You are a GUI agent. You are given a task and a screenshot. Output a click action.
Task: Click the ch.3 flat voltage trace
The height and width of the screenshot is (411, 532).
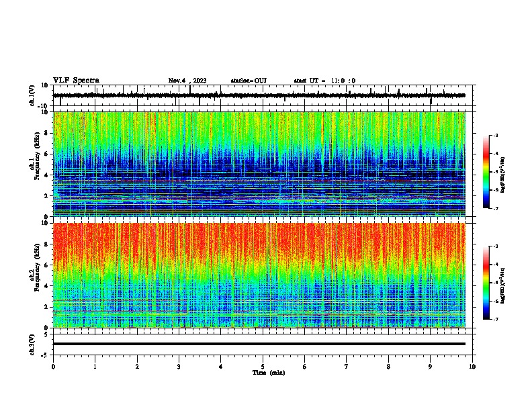(x=259, y=344)
